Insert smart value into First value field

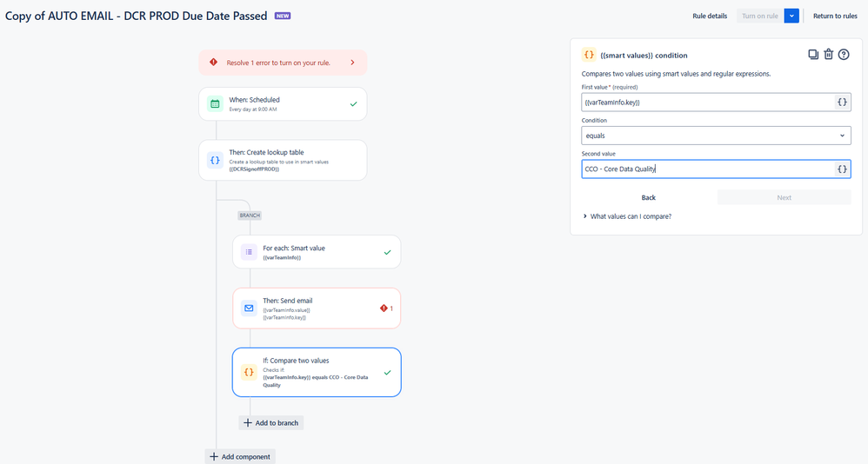coord(841,103)
